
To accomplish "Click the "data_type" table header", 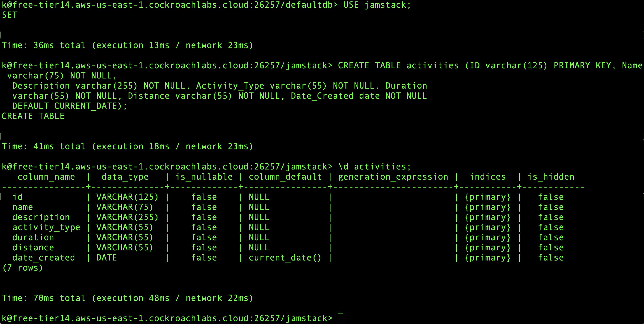I will (125, 177).
